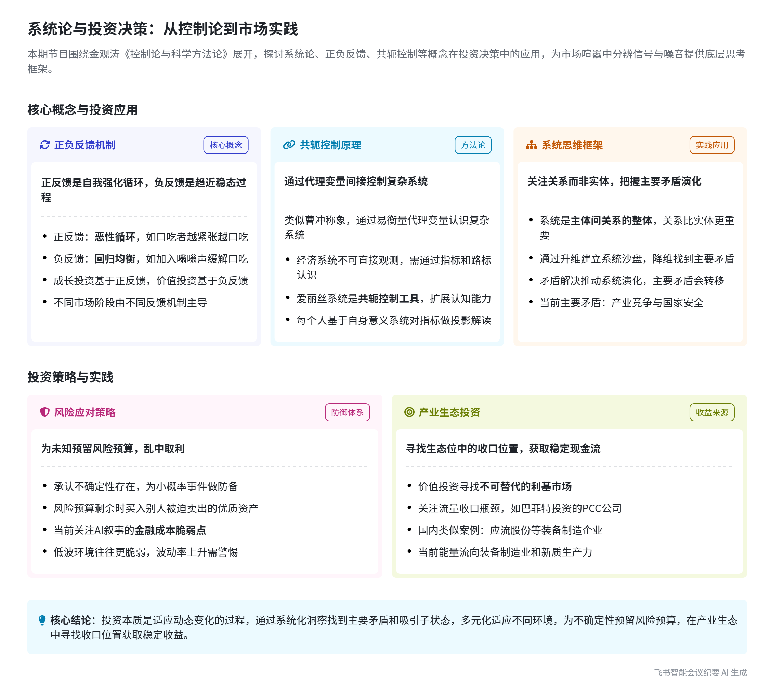
Task: Click the lightbulb icon beside 核心结论
Action: pos(42,620)
